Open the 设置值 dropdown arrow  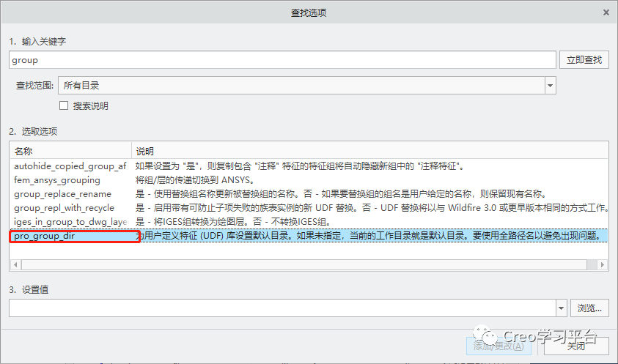tap(562, 308)
